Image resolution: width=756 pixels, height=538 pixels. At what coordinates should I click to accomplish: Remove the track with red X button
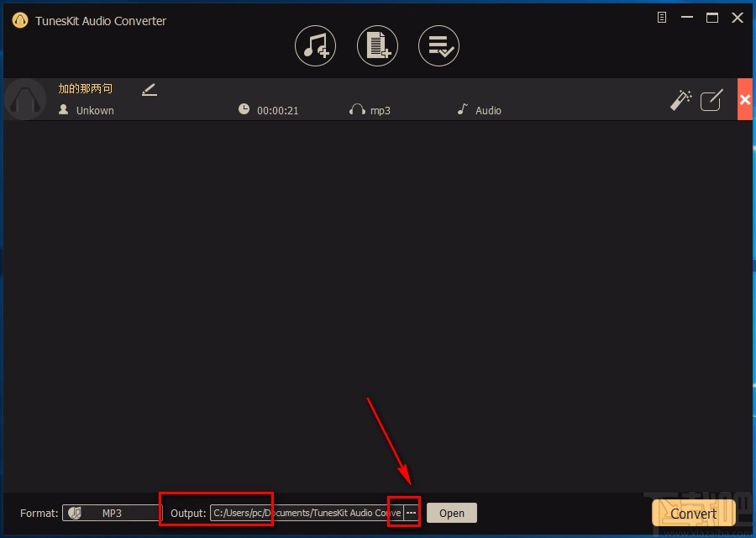(x=745, y=99)
